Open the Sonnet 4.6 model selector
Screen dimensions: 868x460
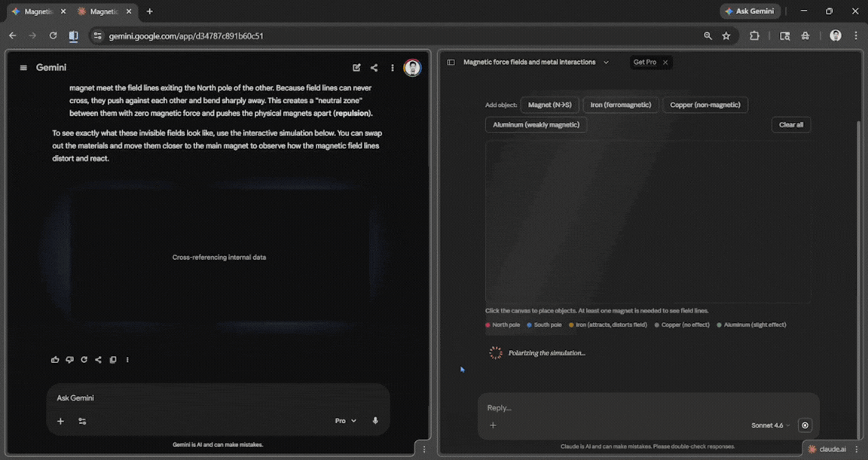771,425
